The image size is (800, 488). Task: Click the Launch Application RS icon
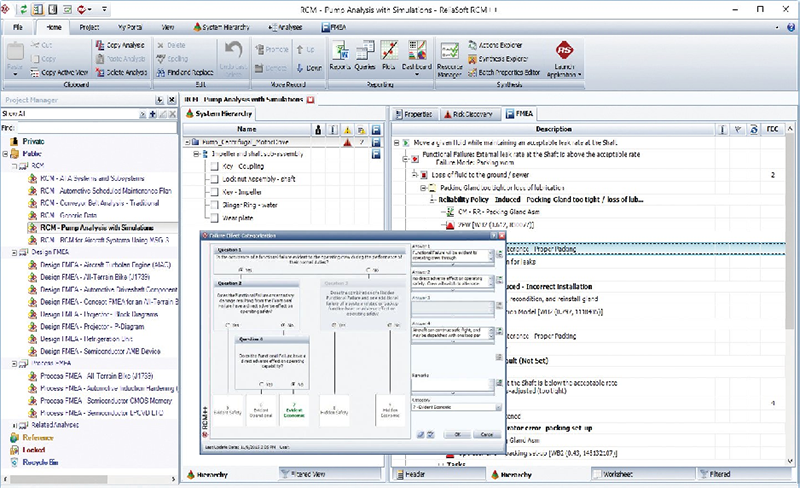coord(564,51)
